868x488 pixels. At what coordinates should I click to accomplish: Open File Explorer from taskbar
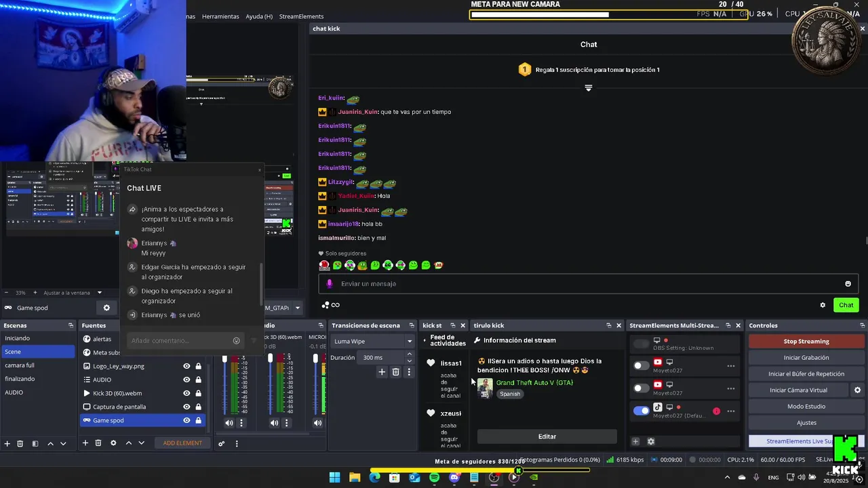(355, 477)
